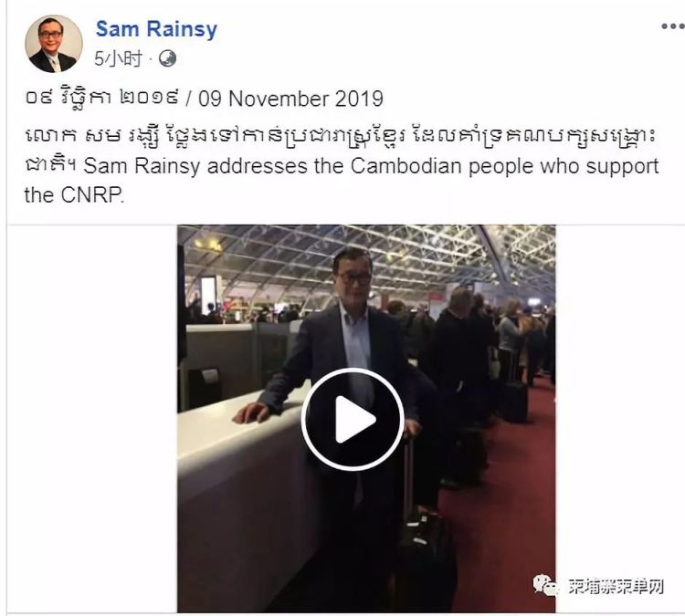Play the video with the circular play button
Viewport: 685px width, 616px height.
[x=353, y=419]
